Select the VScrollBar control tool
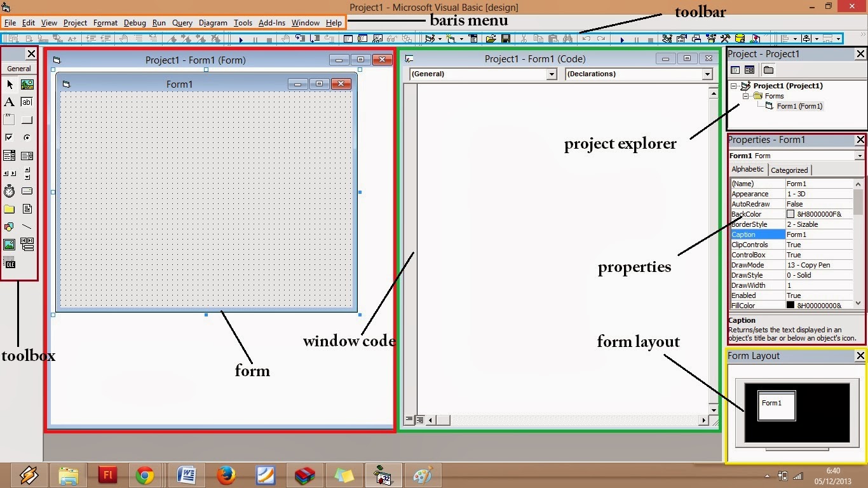868x488 pixels. 27,173
